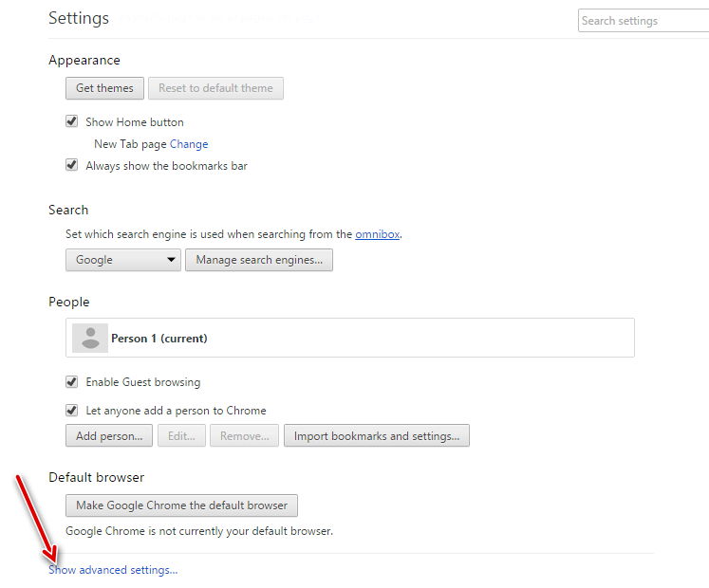709x588 pixels.
Task: Expand Show advanced settings link
Action: (x=113, y=570)
